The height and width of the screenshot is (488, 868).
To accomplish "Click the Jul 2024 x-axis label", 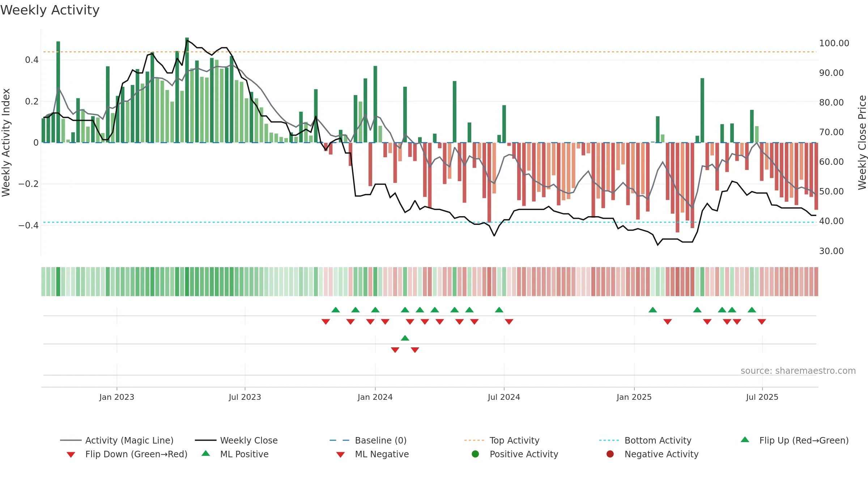I will point(504,397).
